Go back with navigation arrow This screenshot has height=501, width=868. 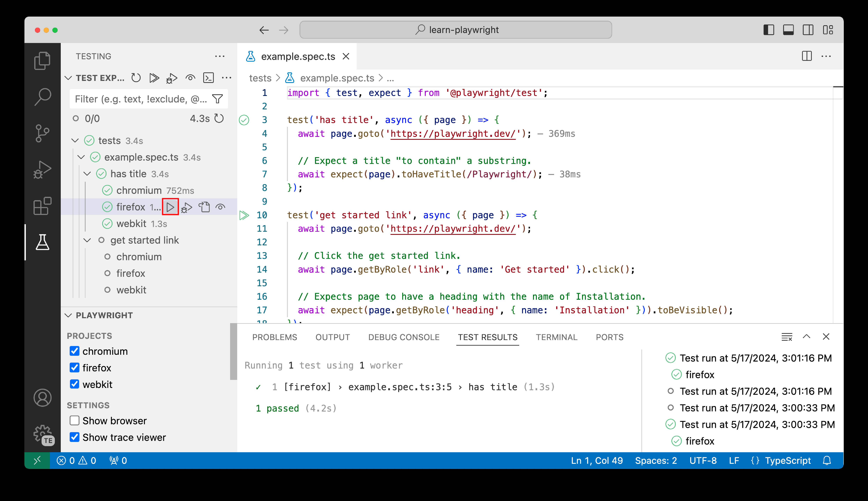[x=264, y=30]
